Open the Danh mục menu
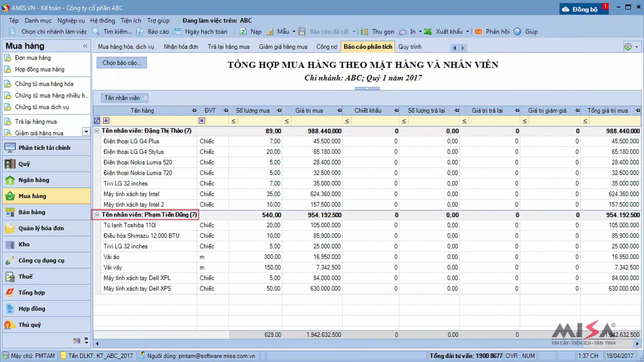This screenshot has width=644, height=362. point(38,21)
